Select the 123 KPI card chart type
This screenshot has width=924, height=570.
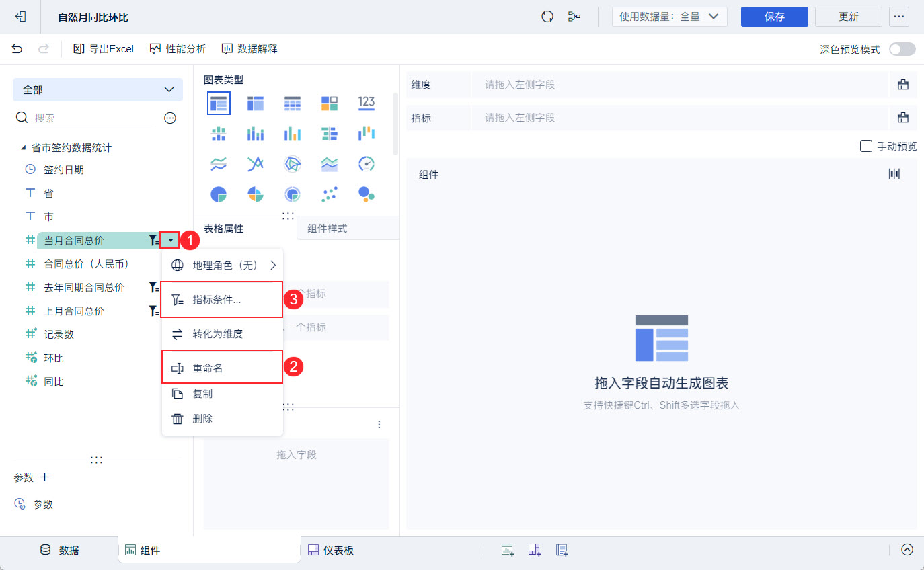(x=367, y=103)
